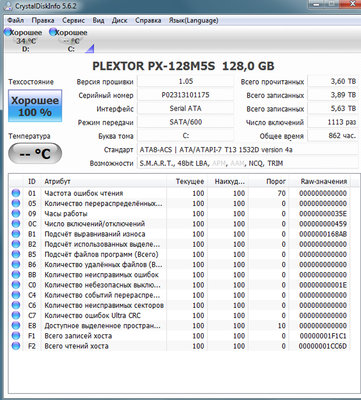Click the small blue triangle near disk C:
Image resolution: width=361 pixels, height=400 pixels.
coord(89,49)
